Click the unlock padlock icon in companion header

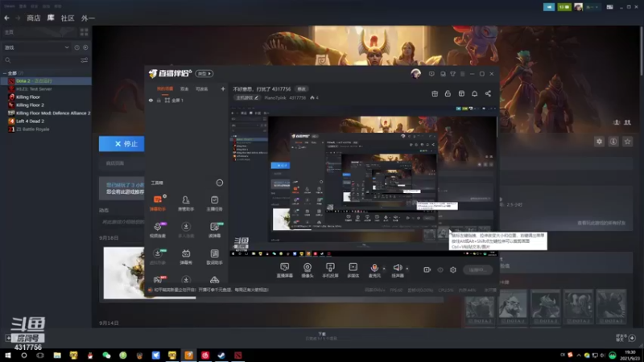coord(448,93)
